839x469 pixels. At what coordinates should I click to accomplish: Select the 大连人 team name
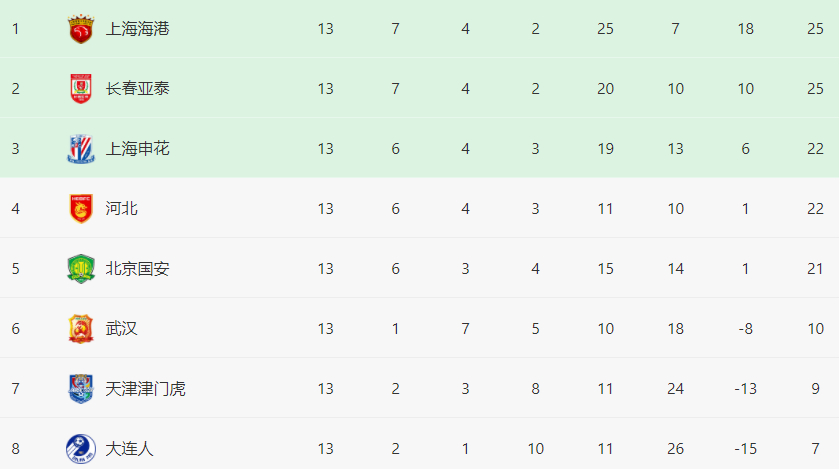129,449
